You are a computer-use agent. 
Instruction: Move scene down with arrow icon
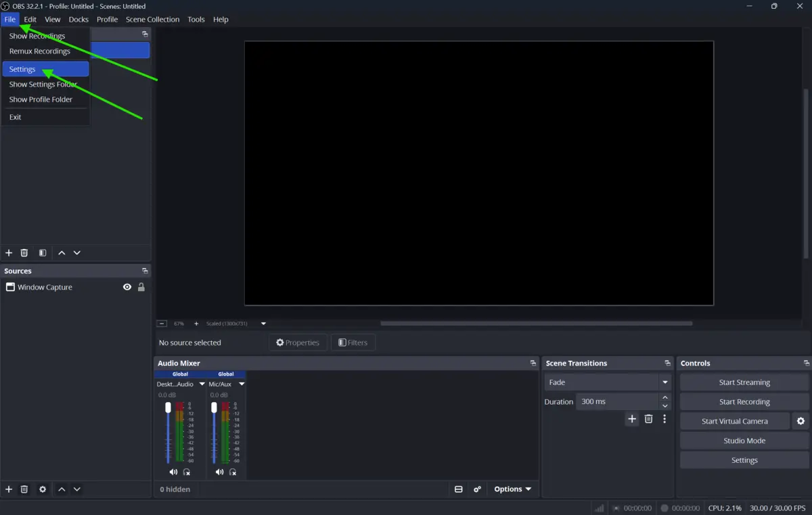coord(77,253)
